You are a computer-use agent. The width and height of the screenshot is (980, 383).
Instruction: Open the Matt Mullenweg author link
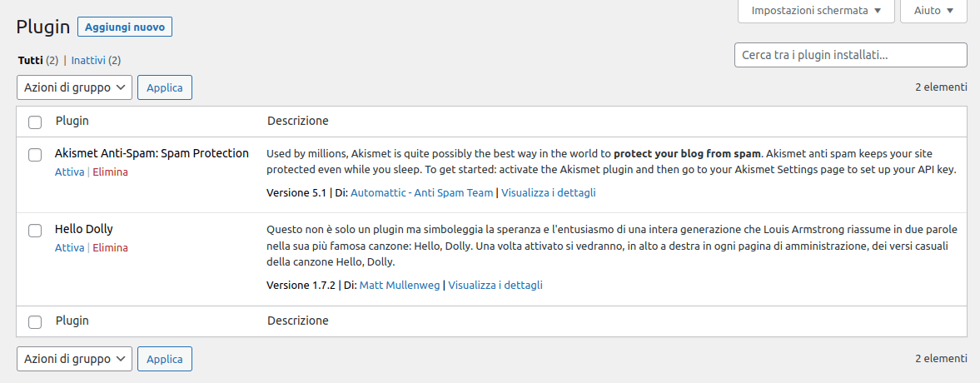click(x=400, y=285)
